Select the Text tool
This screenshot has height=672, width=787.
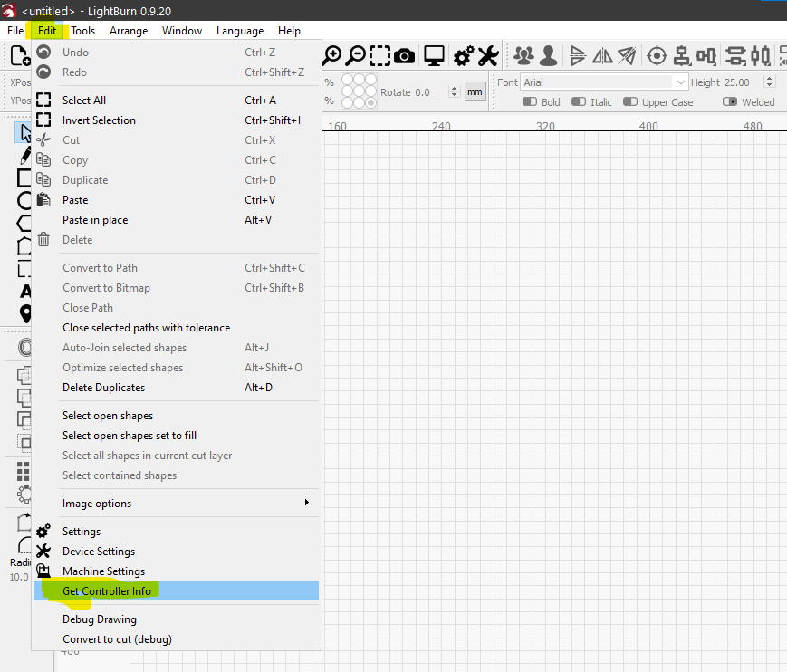click(x=25, y=291)
